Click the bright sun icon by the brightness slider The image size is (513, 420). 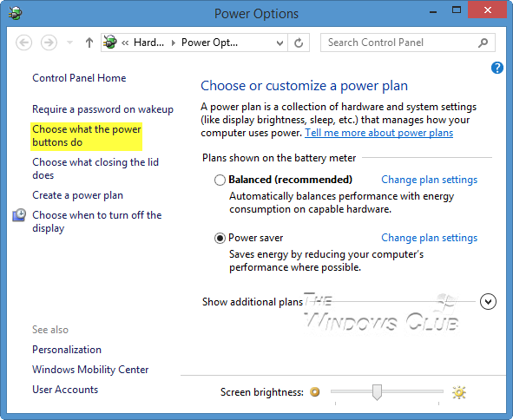pos(458,392)
